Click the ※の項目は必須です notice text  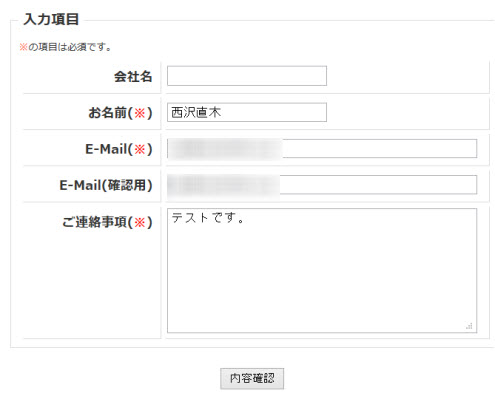point(65,47)
